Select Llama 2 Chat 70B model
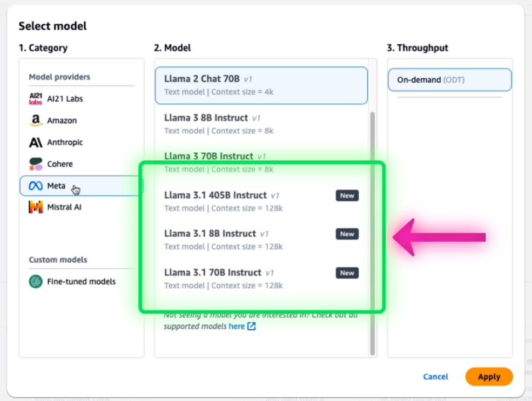 [x=261, y=85]
